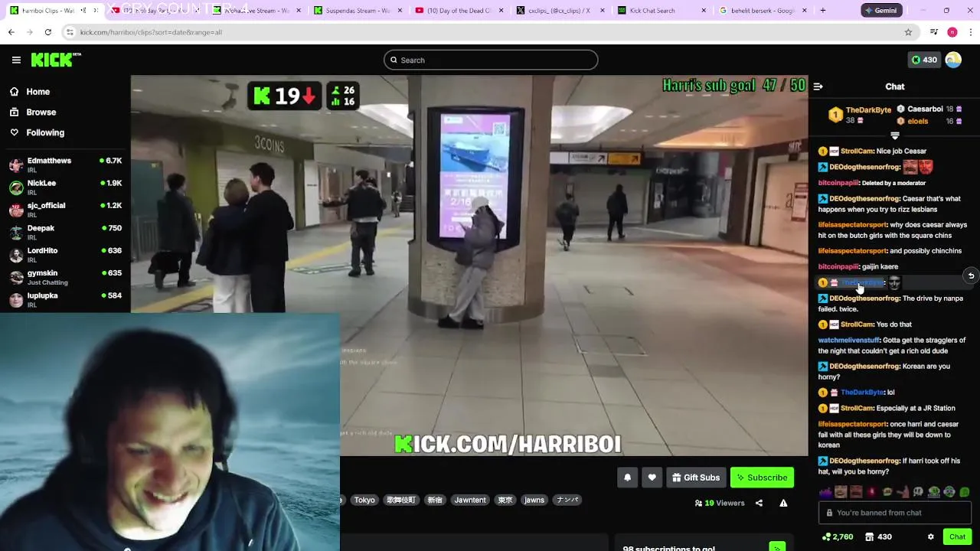Report the stream with warning triangle icon

(x=783, y=504)
